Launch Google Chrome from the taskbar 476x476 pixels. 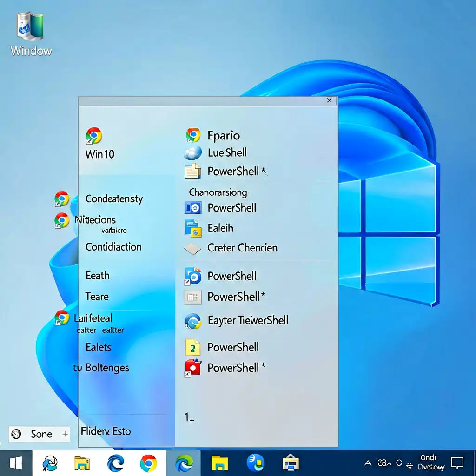(148, 463)
